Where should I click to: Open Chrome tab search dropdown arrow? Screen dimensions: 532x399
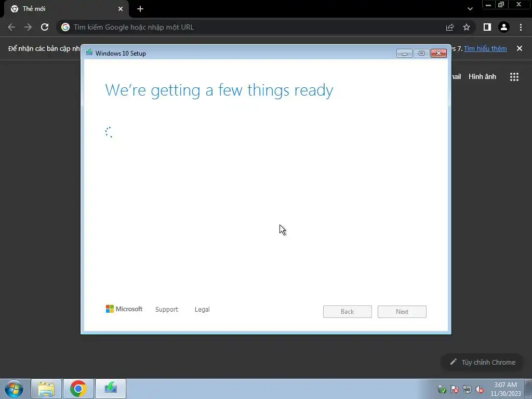[470, 9]
